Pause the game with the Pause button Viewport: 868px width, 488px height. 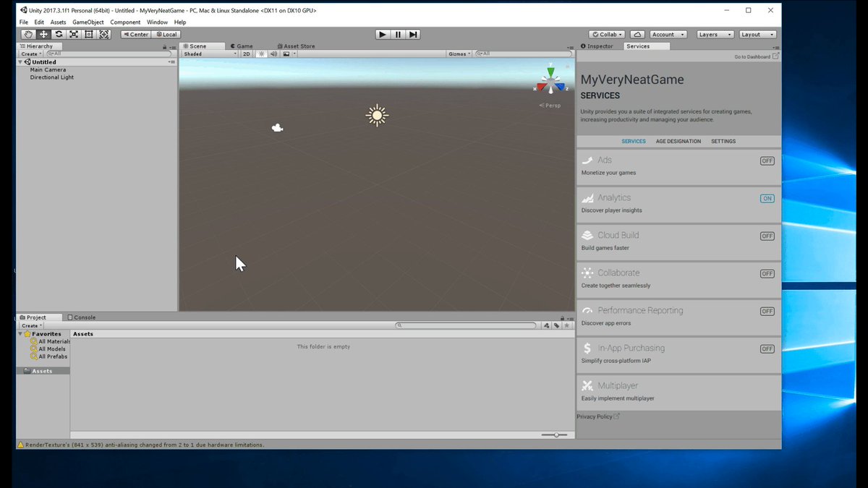398,34
